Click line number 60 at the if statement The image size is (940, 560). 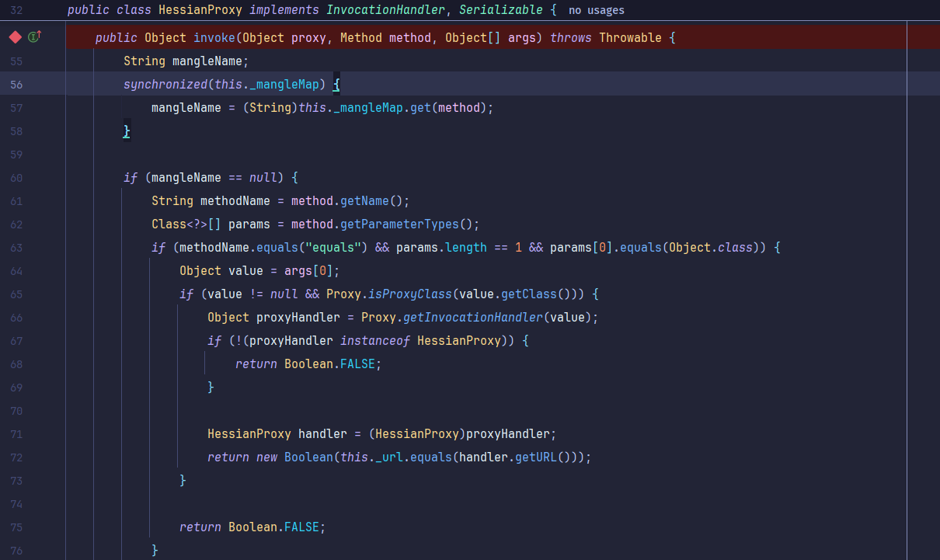16,178
